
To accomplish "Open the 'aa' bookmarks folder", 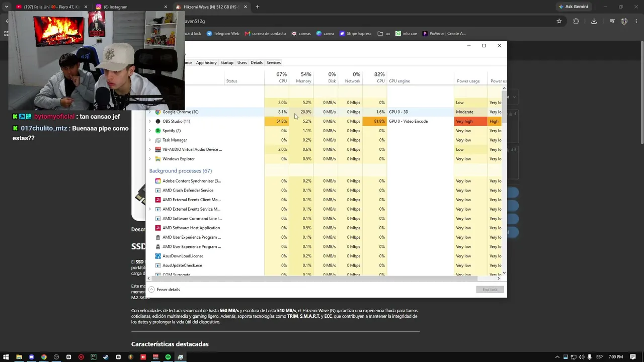I will 383,34.
